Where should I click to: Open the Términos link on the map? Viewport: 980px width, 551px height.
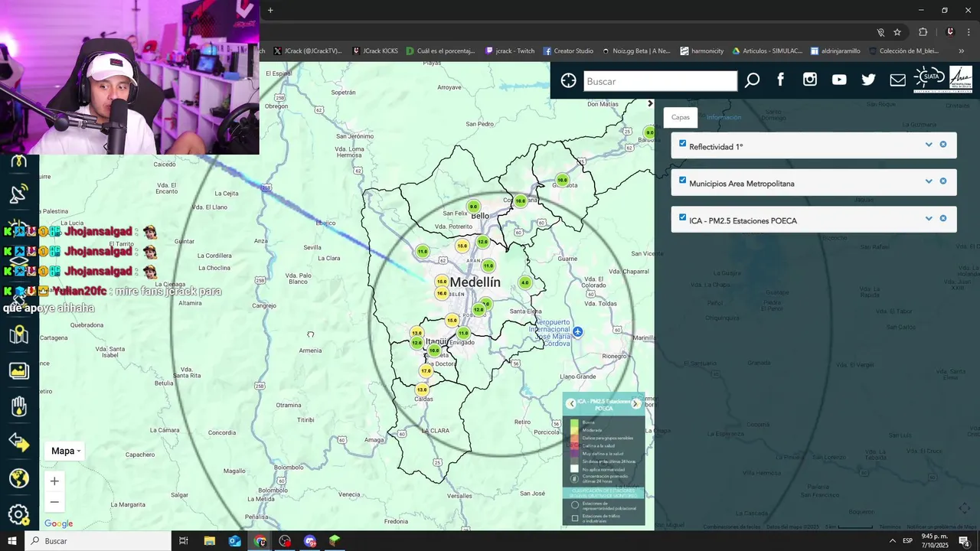pos(890,527)
